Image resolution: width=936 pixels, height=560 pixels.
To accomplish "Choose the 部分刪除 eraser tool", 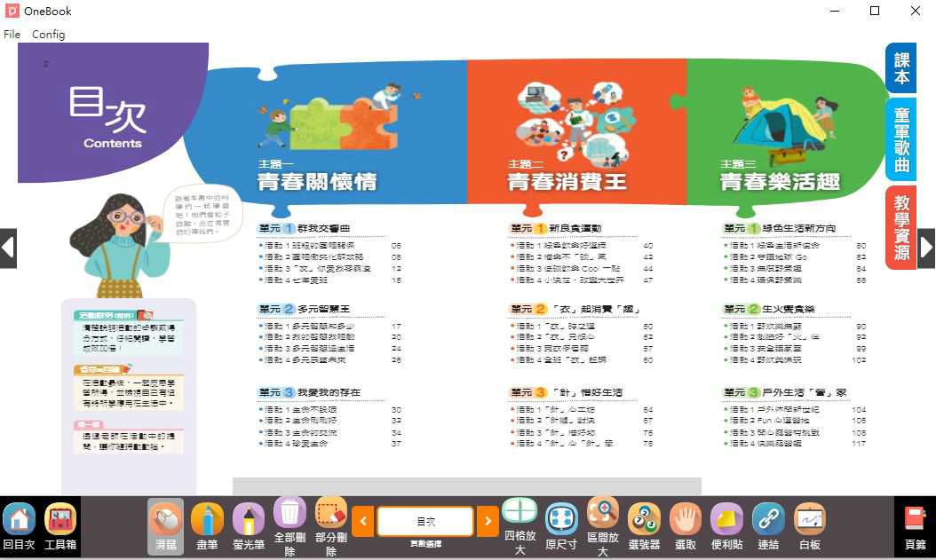I will (331, 526).
